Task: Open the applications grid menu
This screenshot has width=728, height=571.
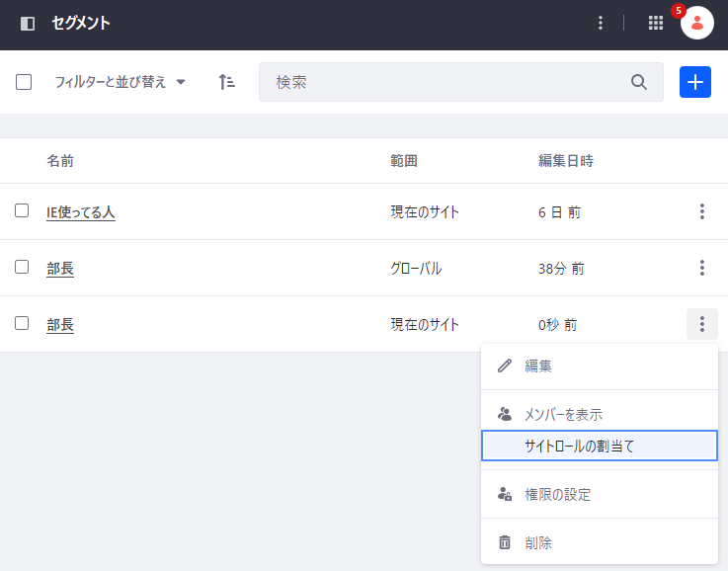Action: [x=656, y=23]
